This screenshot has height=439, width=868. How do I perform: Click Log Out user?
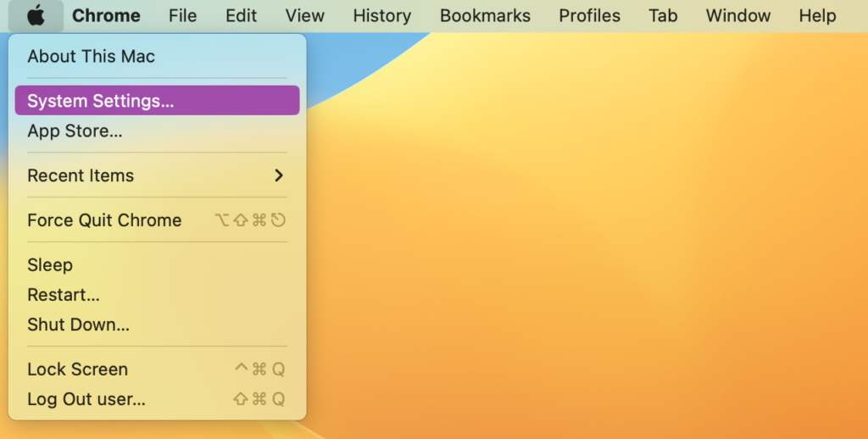click(x=86, y=399)
